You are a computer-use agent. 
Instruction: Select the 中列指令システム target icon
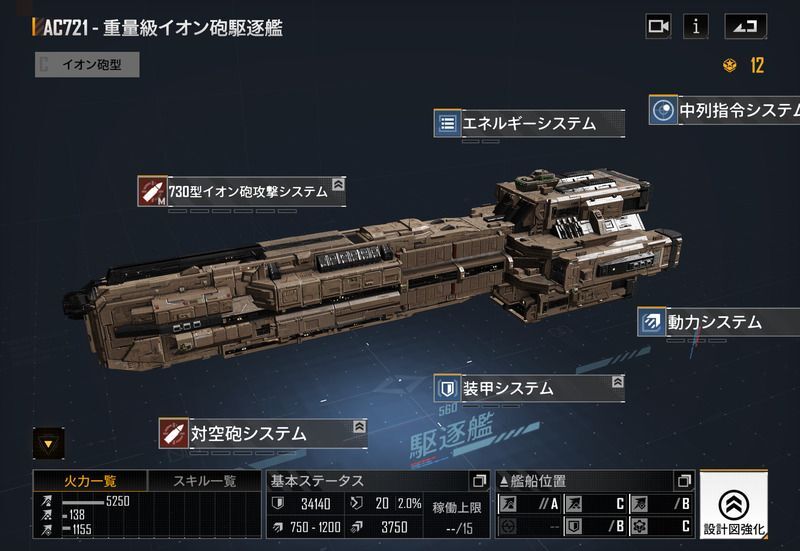pyautogui.click(x=663, y=110)
